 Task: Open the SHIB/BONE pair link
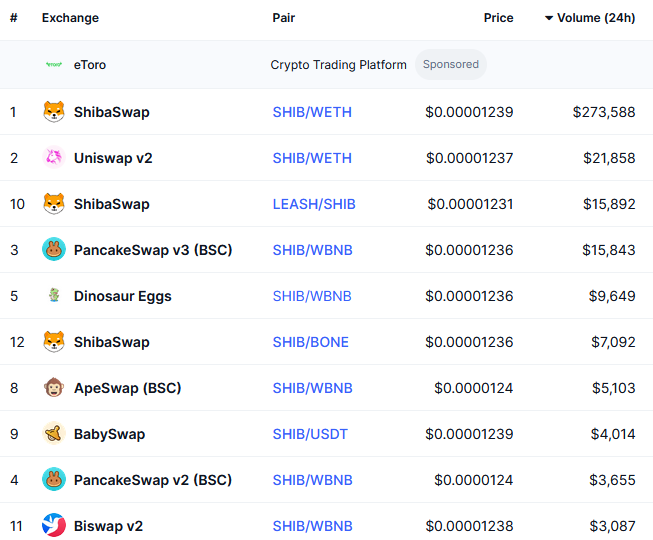click(x=311, y=342)
